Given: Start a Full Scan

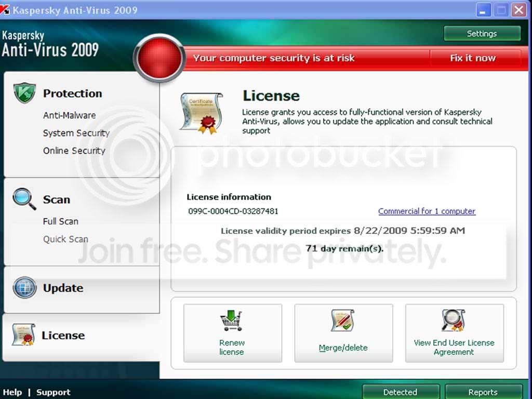Looking at the screenshot, I should pyautogui.click(x=61, y=221).
